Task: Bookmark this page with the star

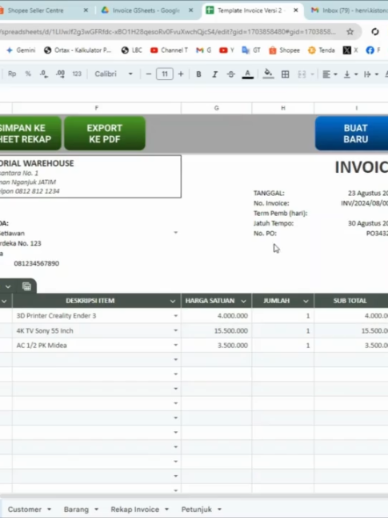Action: click(x=350, y=32)
